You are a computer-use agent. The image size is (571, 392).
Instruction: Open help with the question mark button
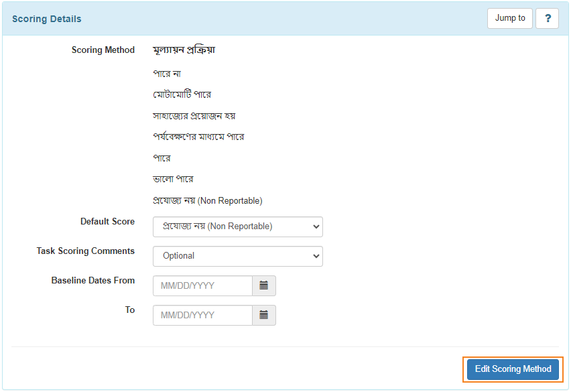pos(548,18)
